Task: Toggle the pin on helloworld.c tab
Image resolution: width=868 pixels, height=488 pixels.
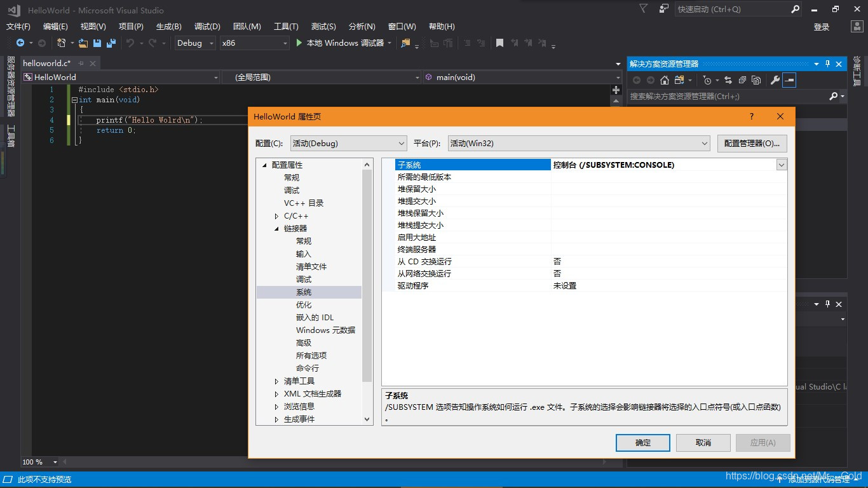Action: (81, 64)
